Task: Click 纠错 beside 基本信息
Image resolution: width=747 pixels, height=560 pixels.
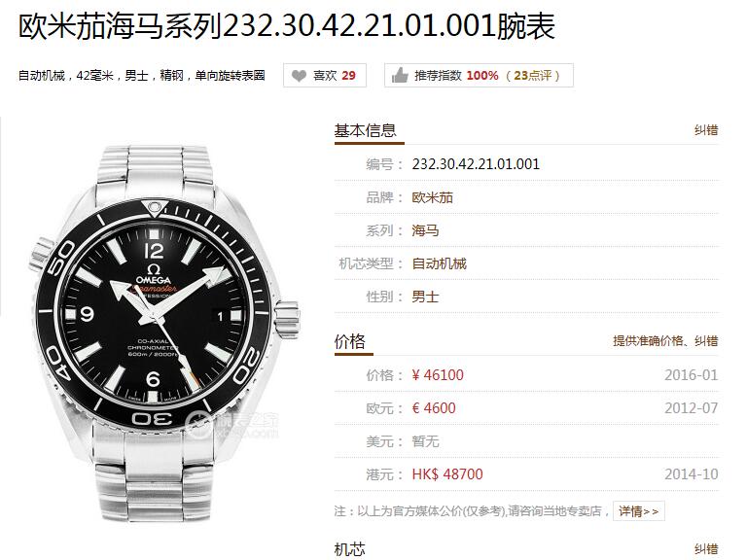Action: point(706,130)
